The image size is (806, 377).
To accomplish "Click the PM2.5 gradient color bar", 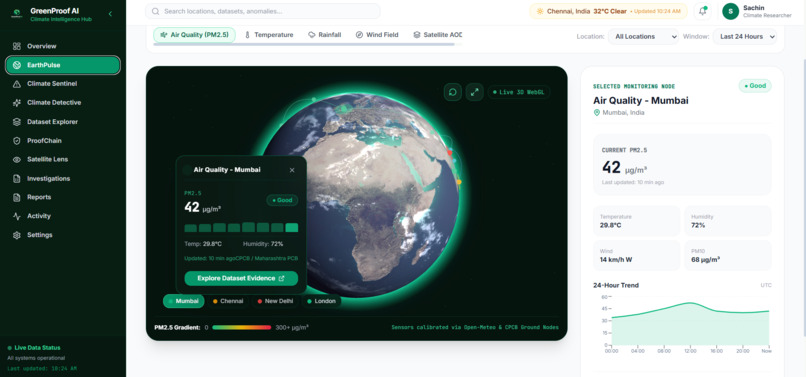I will tap(242, 327).
